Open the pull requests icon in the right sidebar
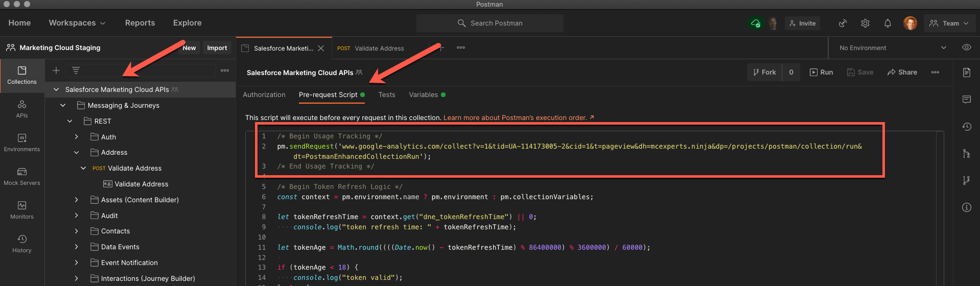 pyautogui.click(x=966, y=153)
